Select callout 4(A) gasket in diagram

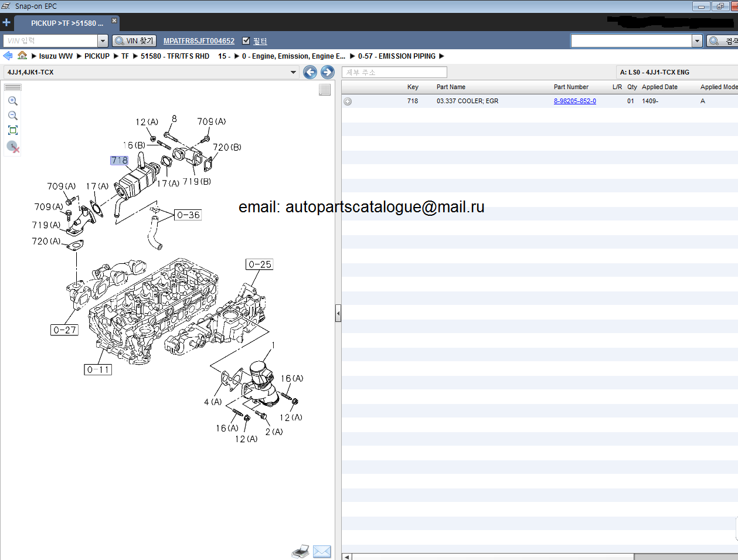coord(213,402)
